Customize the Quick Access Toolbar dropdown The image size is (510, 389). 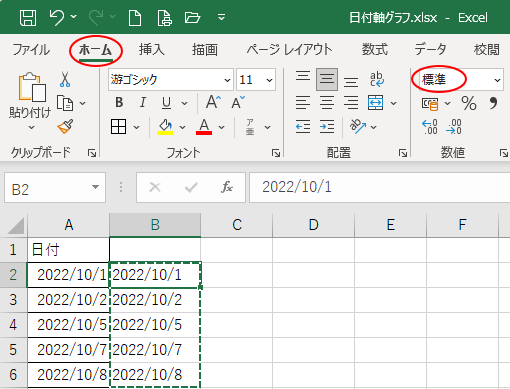[x=221, y=17]
